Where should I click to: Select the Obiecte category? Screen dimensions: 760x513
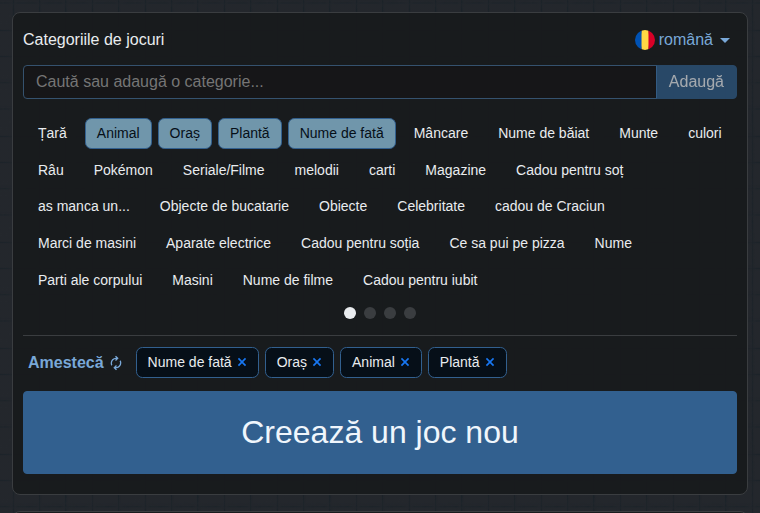click(343, 207)
